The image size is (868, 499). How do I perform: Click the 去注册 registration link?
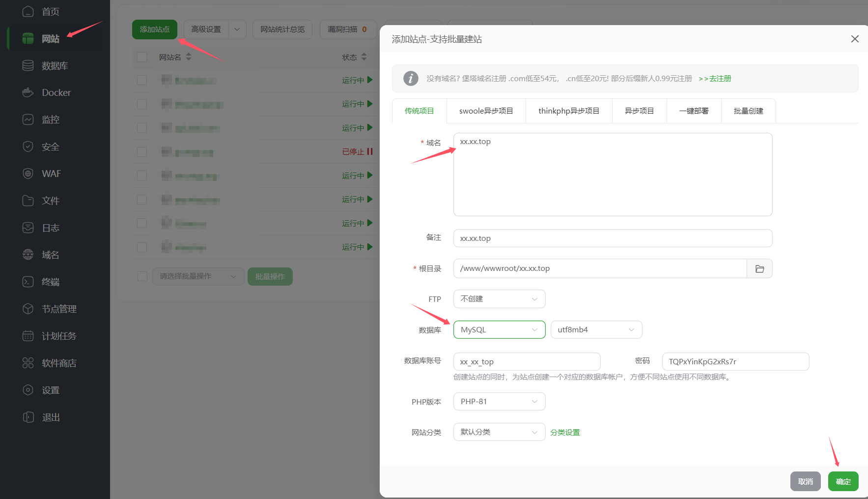pos(718,78)
